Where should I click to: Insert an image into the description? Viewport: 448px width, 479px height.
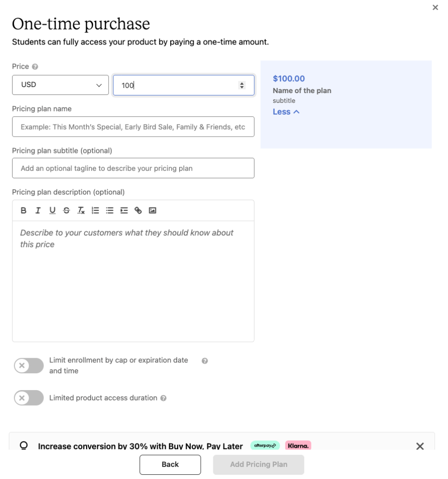pyautogui.click(x=152, y=210)
